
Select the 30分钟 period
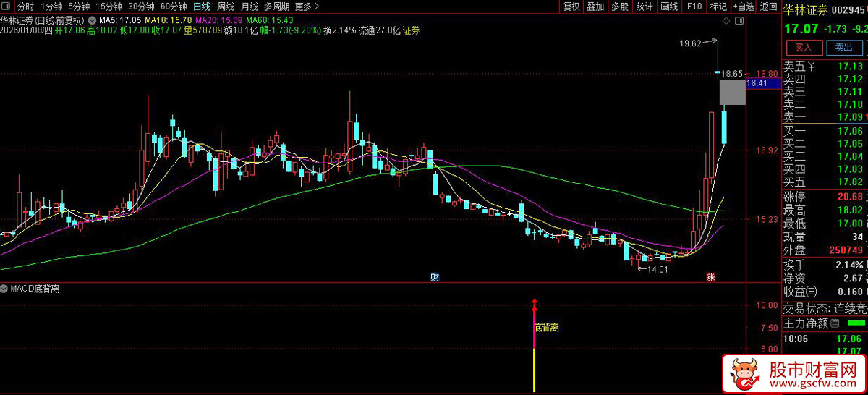tap(141, 7)
